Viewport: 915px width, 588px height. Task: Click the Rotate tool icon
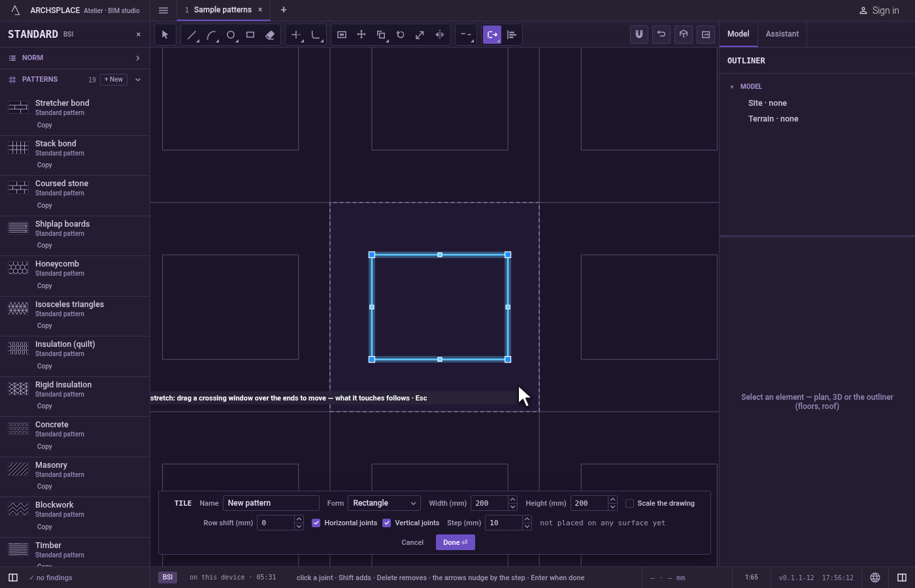[x=401, y=35]
